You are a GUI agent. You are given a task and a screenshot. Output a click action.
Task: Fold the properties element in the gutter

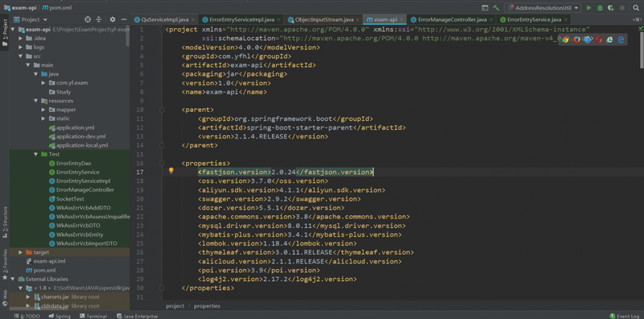click(162, 164)
